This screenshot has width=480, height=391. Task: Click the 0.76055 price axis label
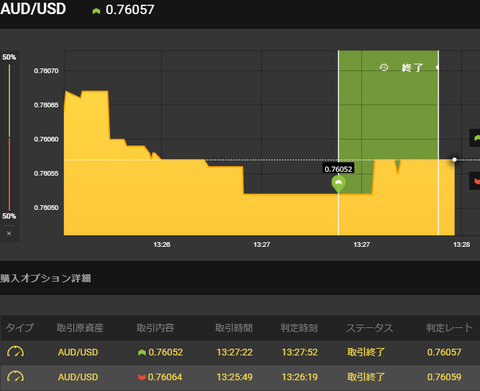click(46, 173)
